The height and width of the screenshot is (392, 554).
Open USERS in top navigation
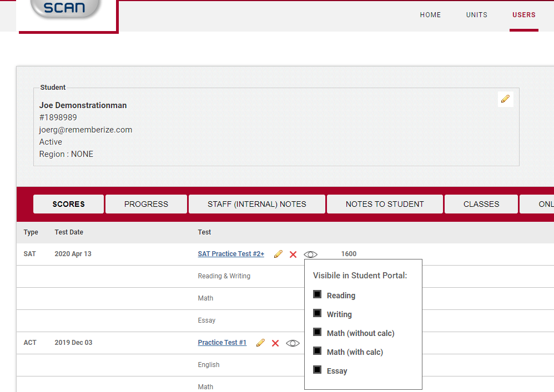[524, 15]
